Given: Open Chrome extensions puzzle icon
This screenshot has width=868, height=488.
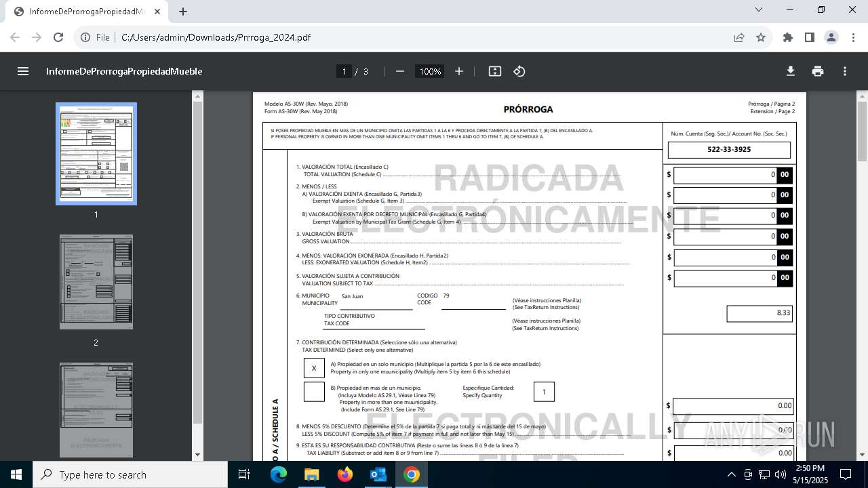Looking at the screenshot, I should (x=788, y=37).
